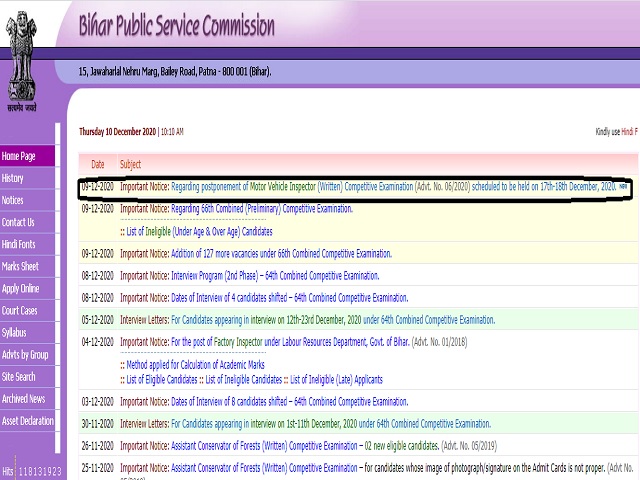Click the Date column header
Image resolution: width=640 pixels, height=480 pixels.
pos(98,164)
